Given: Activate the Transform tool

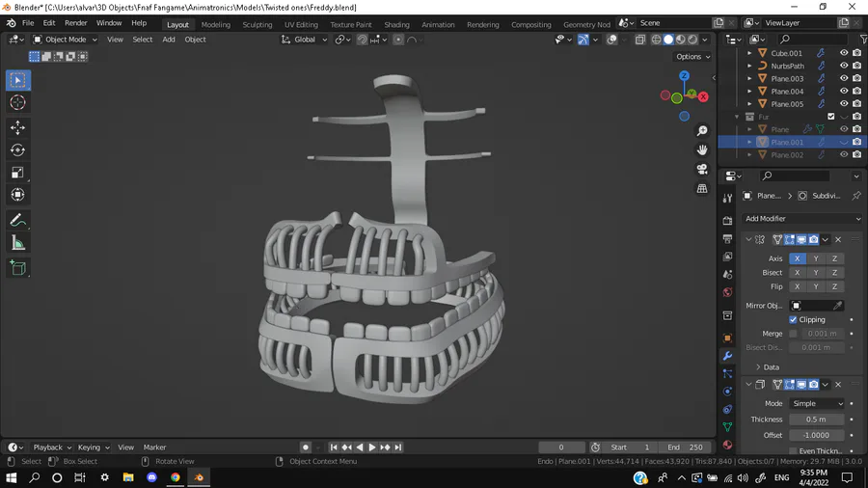Looking at the screenshot, I should coord(17,195).
